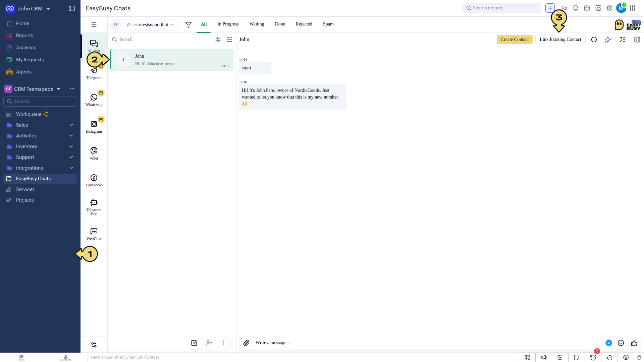Viewport: 644px width, 362px height.
Task: Open the Viber channel
Action: pyautogui.click(x=94, y=154)
